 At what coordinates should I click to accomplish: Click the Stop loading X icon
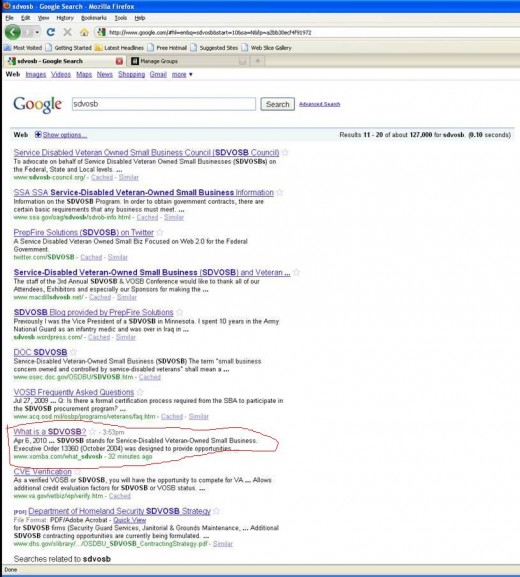[x=67, y=32]
